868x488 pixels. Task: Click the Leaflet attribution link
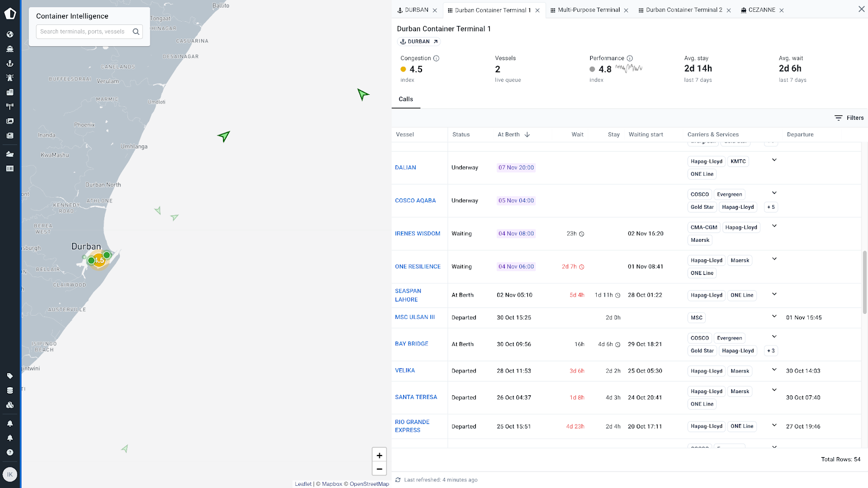point(303,484)
